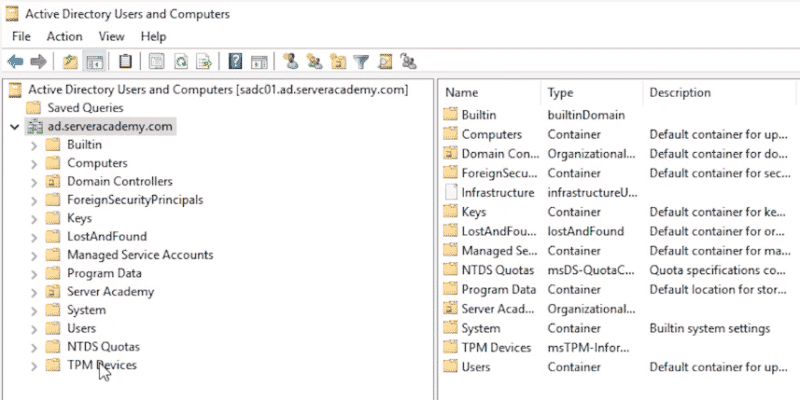Open the Action menu
Image resolution: width=800 pixels, height=400 pixels.
(64, 36)
